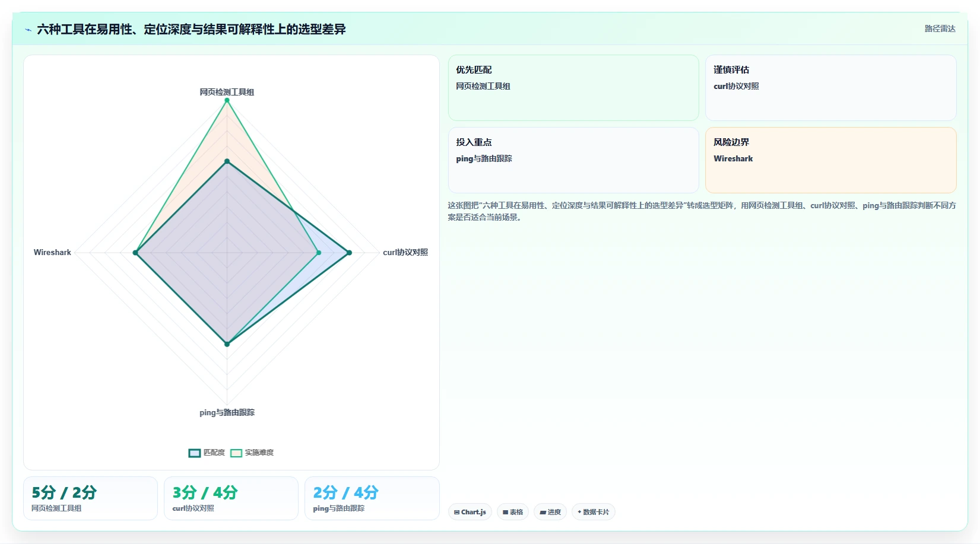Image resolution: width=980 pixels, height=544 pixels.
Task: Open the 风险边界 Wireshark card
Action: coord(831,160)
